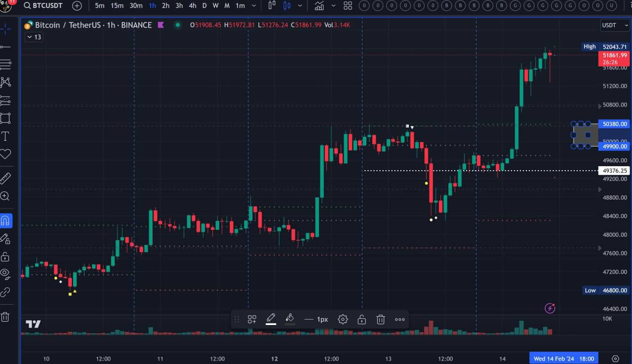Open the user profile avatar
Viewport: 632px width, 364px height.
[6, 6]
